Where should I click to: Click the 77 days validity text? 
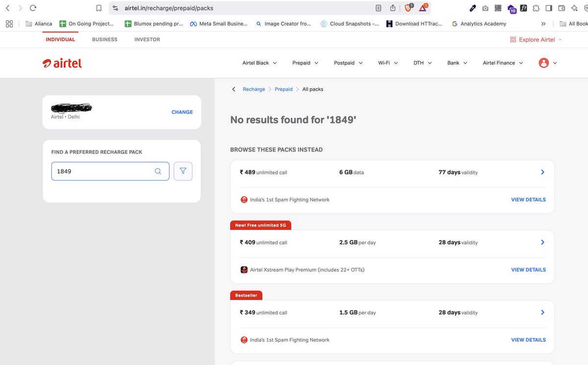458,172
